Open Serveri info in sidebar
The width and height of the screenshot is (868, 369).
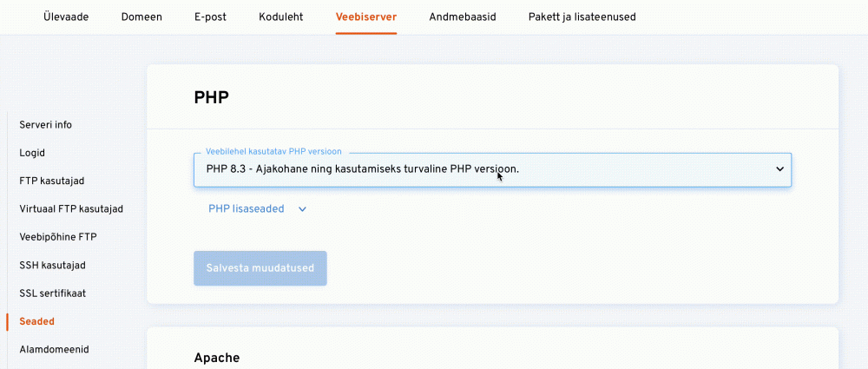tap(45, 125)
